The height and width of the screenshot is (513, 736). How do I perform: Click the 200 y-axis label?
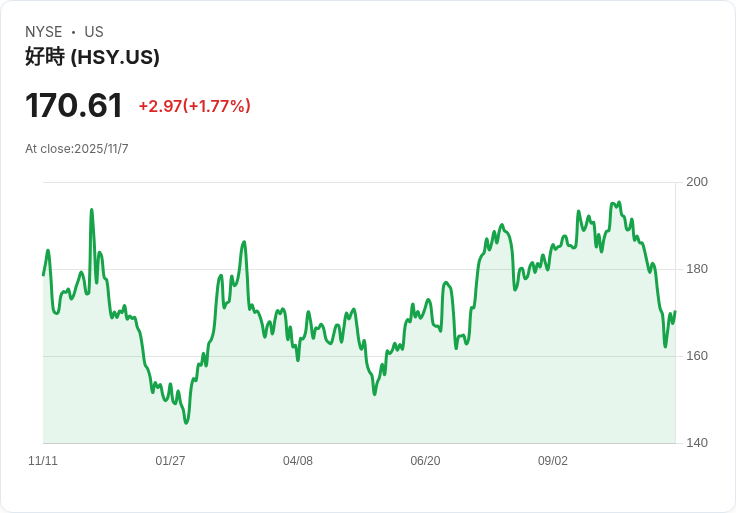click(x=697, y=182)
